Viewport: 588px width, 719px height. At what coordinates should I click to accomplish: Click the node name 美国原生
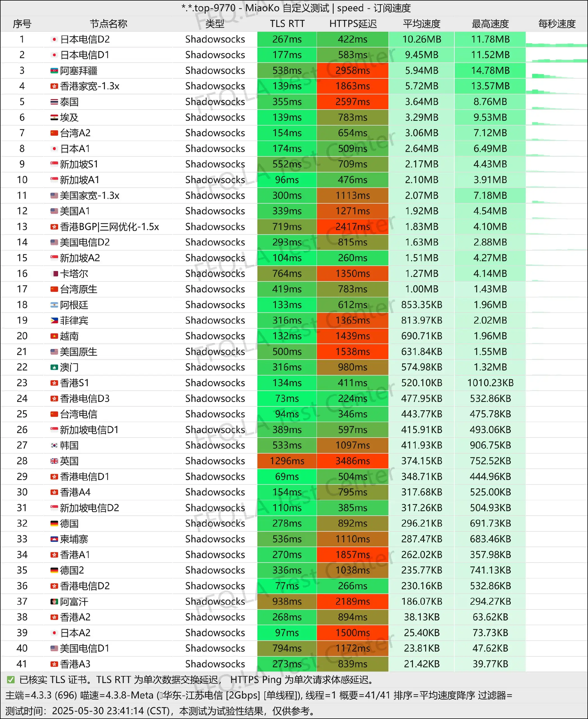tap(79, 352)
